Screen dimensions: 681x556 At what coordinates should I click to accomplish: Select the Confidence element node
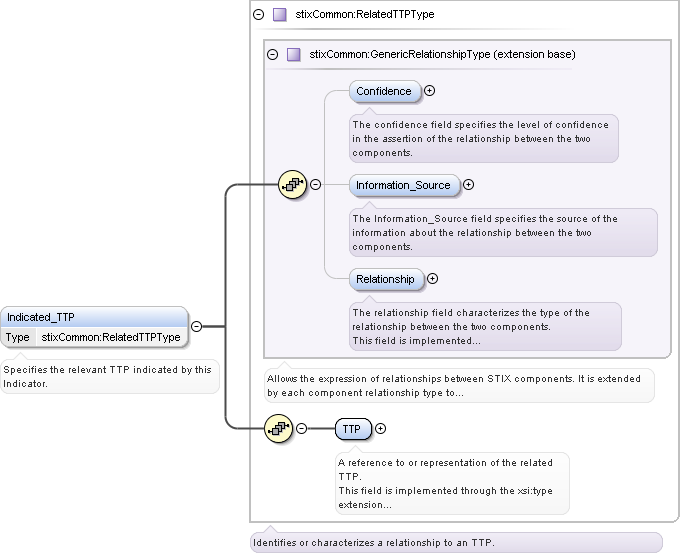pyautogui.click(x=384, y=91)
